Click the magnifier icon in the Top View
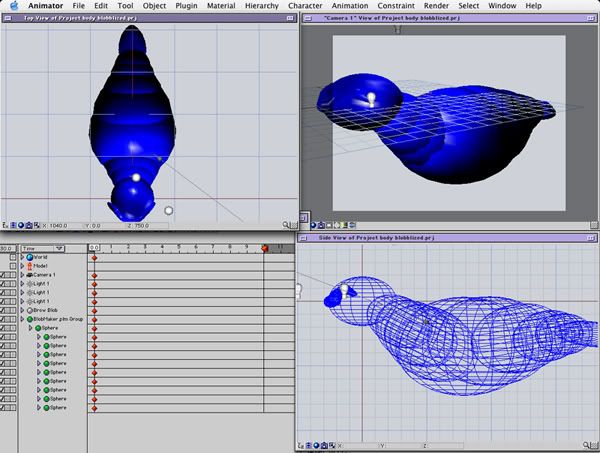The height and width of the screenshot is (453, 600). pyautogui.click(x=287, y=226)
